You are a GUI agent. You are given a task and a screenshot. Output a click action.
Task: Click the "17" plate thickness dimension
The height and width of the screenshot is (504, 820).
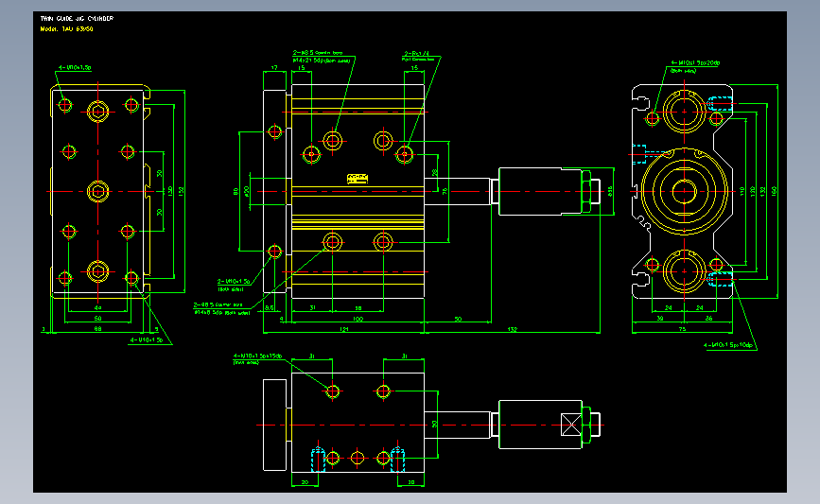point(274,68)
